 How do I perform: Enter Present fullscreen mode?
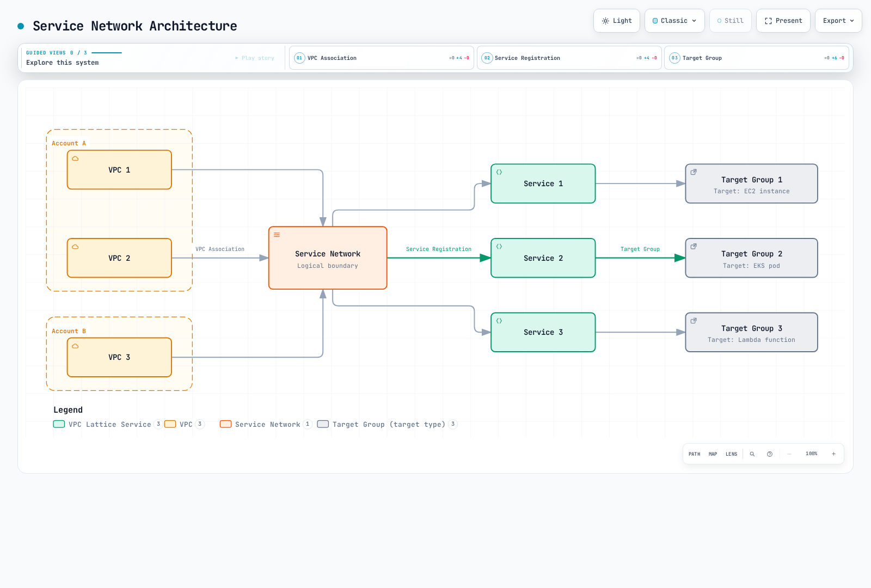click(783, 21)
